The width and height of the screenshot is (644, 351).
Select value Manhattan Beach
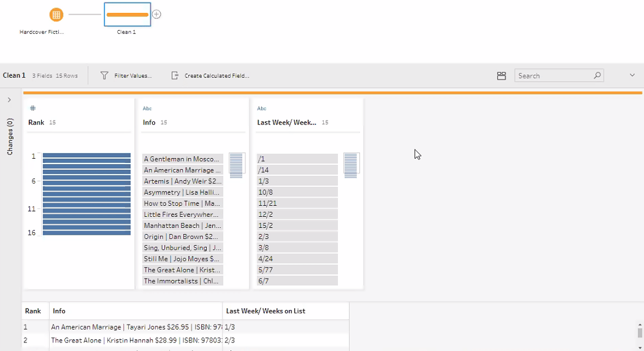click(x=183, y=225)
